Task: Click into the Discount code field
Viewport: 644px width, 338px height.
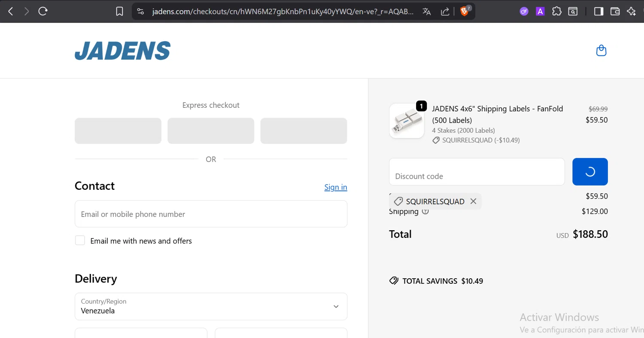Action: click(477, 172)
